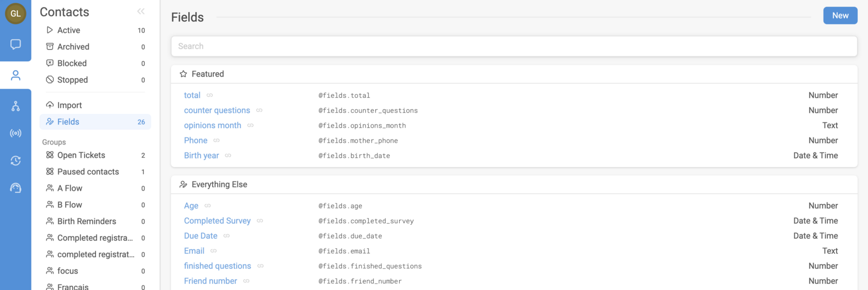Go to Blocked contacts

click(x=72, y=64)
